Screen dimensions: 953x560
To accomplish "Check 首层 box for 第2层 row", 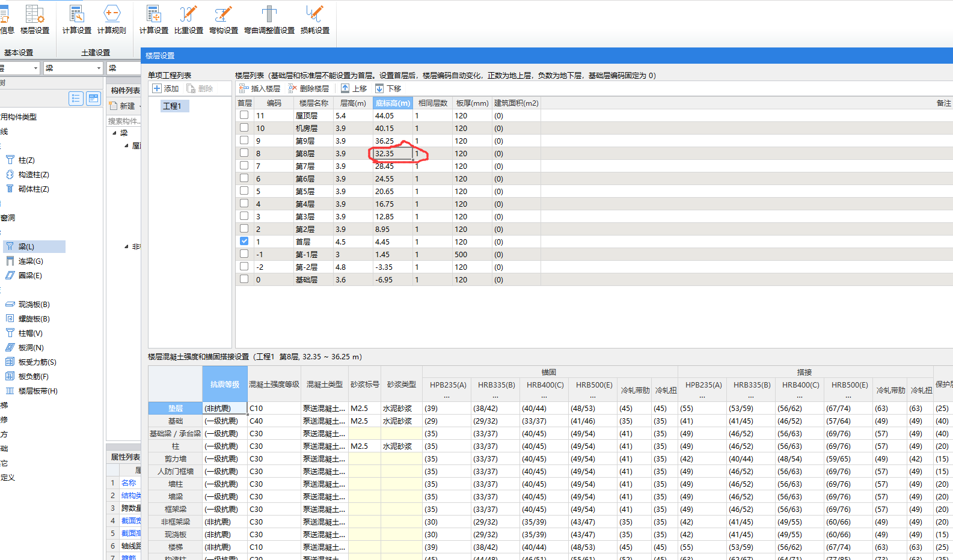I will 244,228.
